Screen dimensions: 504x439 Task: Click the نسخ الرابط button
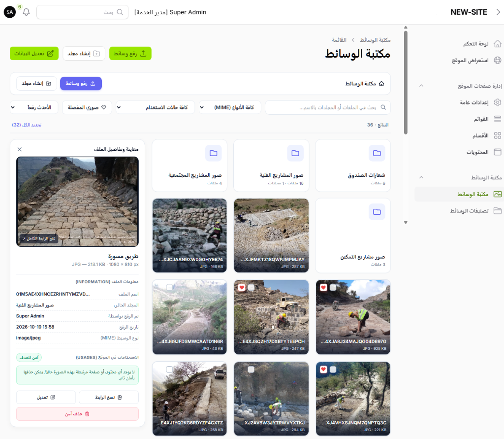tap(109, 398)
